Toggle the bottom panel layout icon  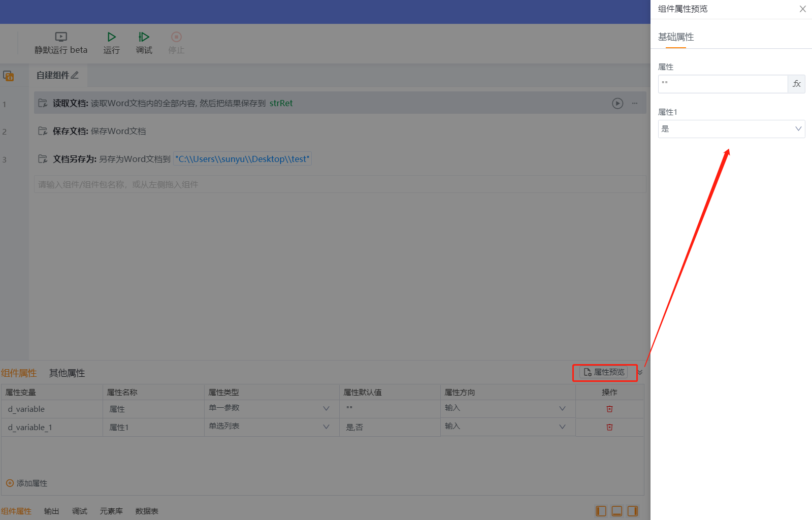(616, 511)
